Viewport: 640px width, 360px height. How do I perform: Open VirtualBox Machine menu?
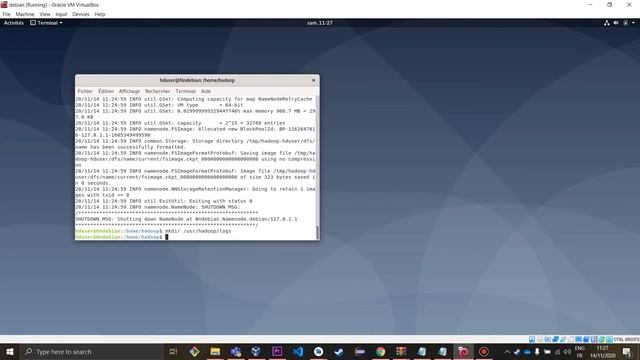tap(25, 14)
